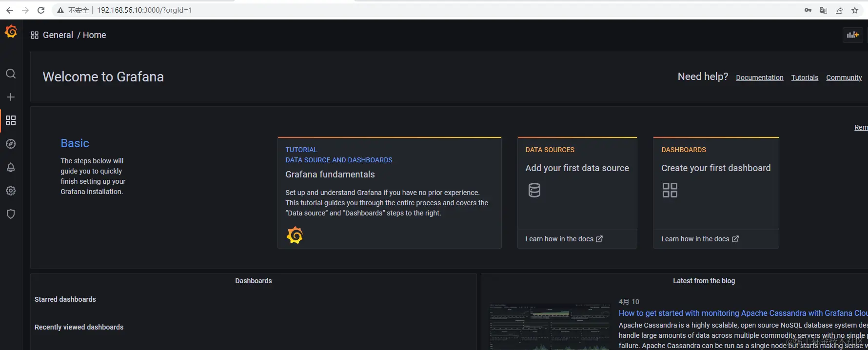This screenshot has height=350, width=868.
Task: Open external link icon in Dashboards docs
Action: [x=735, y=239]
